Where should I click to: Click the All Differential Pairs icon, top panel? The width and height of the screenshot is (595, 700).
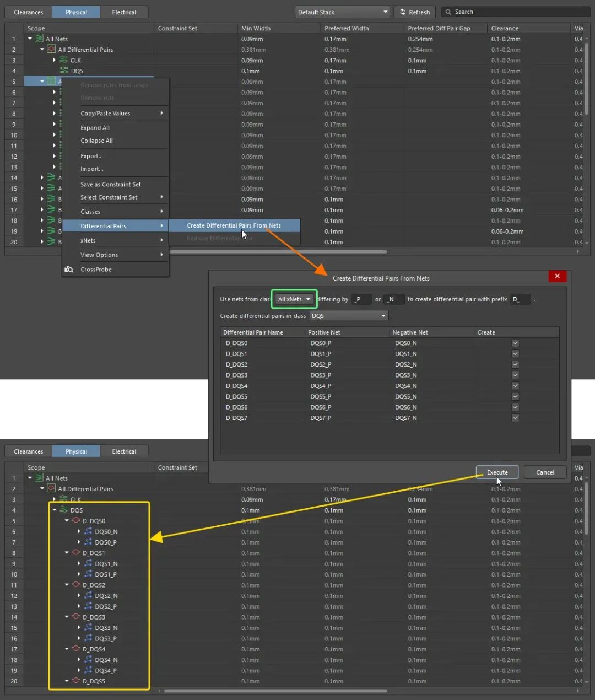pos(51,49)
